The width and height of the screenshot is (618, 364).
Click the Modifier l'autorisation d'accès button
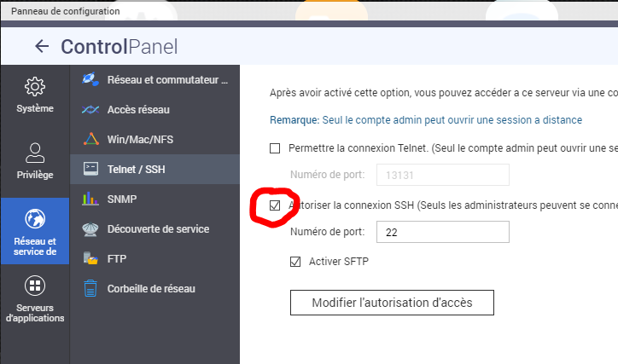[392, 302]
